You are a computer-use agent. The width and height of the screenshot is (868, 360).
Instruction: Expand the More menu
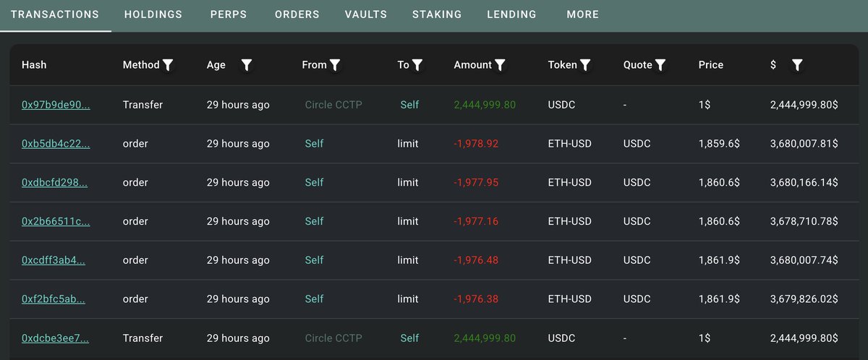tap(583, 14)
